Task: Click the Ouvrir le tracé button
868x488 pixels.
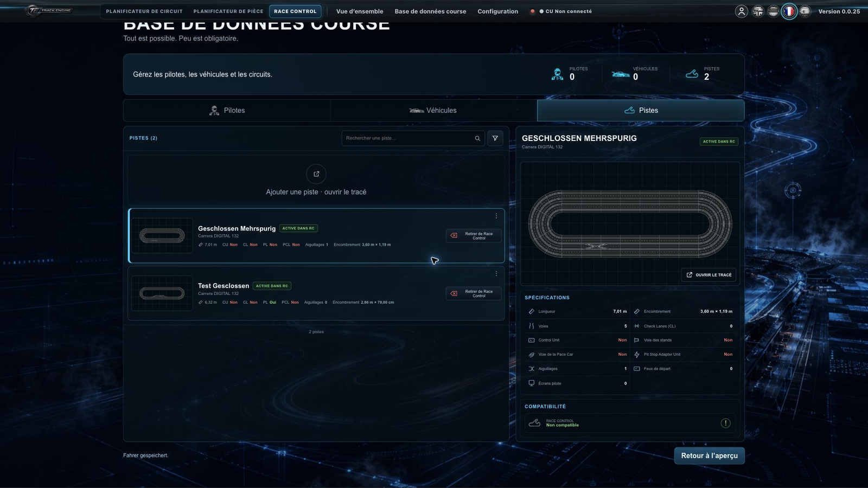Action: (x=709, y=275)
